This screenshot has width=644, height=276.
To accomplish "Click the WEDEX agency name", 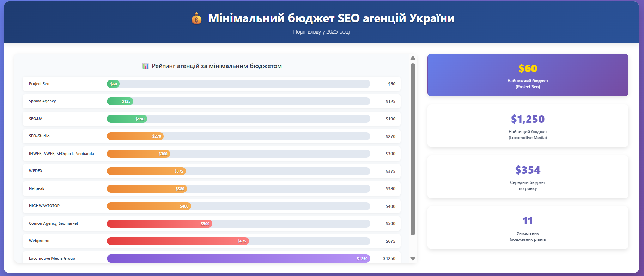I will point(36,171).
